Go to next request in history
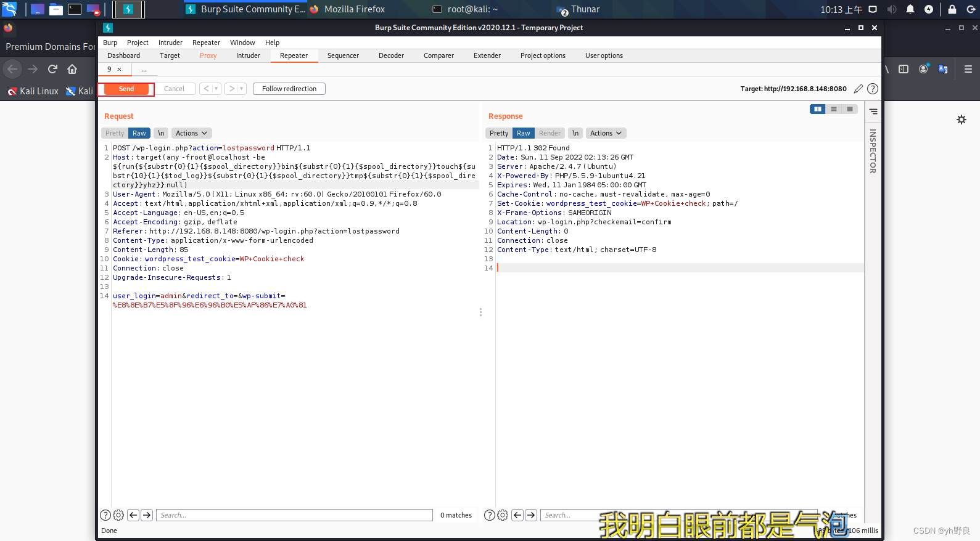Image resolution: width=980 pixels, height=541 pixels. 231,89
